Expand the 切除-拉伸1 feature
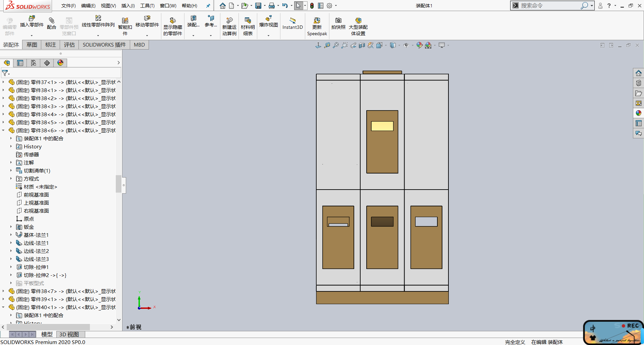The height and width of the screenshot is (345, 644). 11,267
